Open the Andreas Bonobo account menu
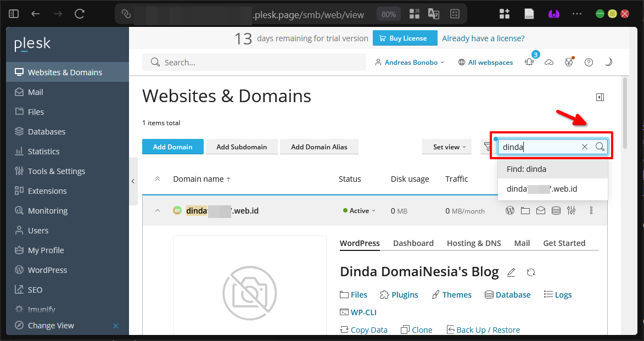Viewport: 644px width, 341px height. tap(410, 63)
